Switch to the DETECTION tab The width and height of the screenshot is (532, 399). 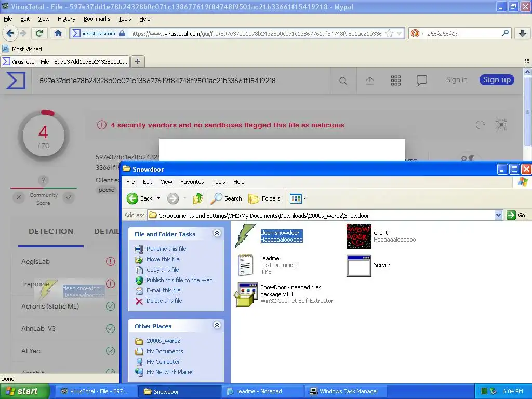[x=51, y=231]
